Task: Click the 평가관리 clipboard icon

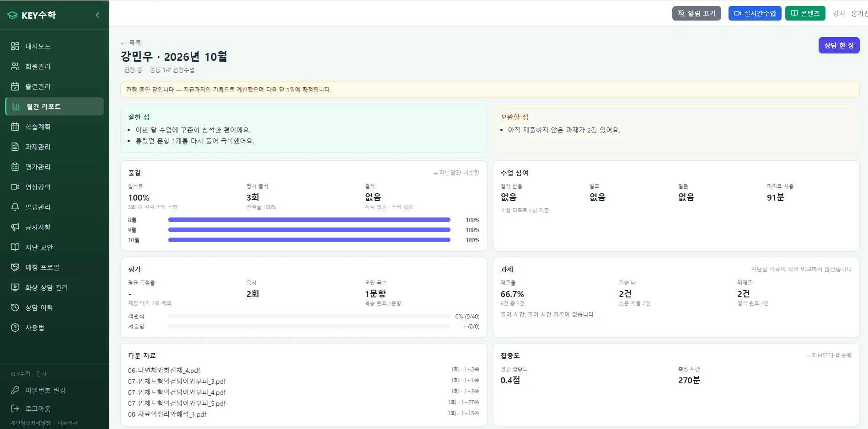Action: point(15,167)
